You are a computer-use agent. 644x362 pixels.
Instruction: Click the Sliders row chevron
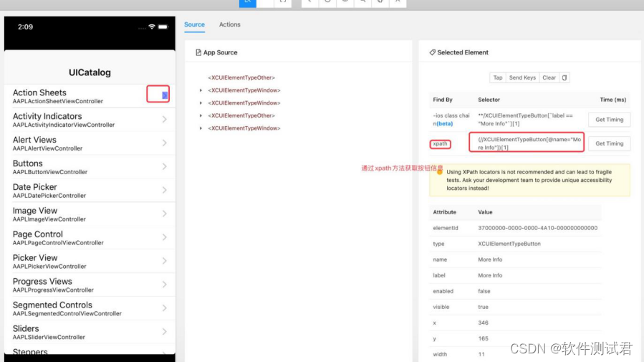164,332
